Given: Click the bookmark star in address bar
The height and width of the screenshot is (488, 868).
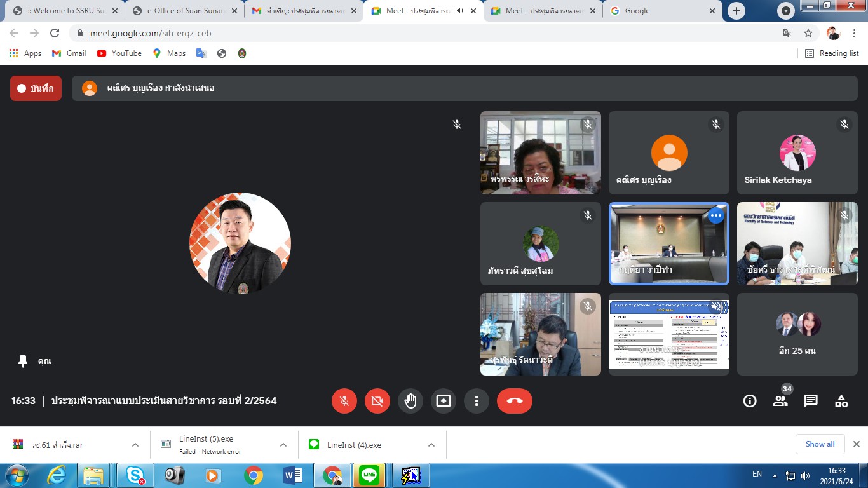Looking at the screenshot, I should (808, 33).
